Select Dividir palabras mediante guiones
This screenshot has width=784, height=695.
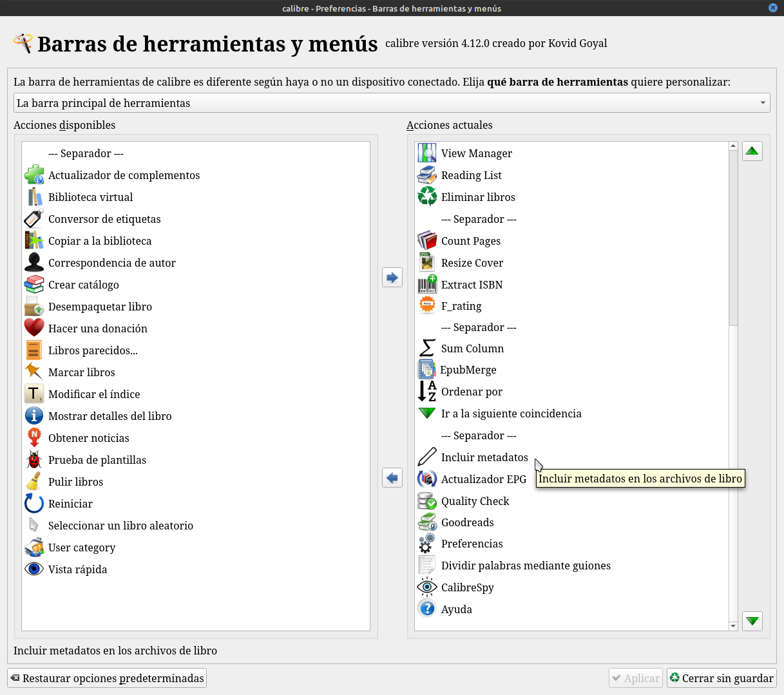click(x=572, y=566)
